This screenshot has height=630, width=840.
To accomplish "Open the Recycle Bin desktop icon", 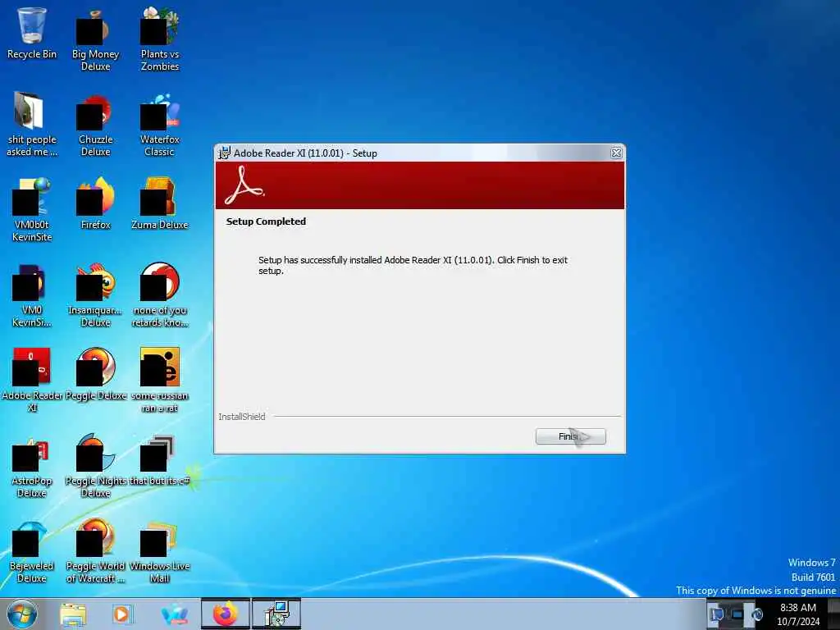I will (32, 33).
